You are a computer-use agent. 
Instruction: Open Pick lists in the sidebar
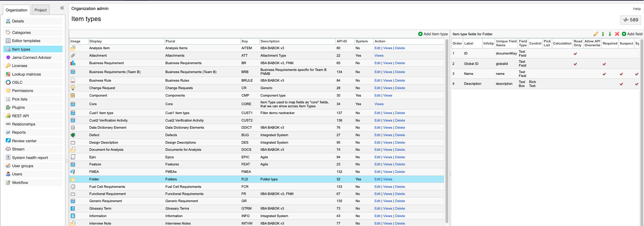pyautogui.click(x=33, y=99)
